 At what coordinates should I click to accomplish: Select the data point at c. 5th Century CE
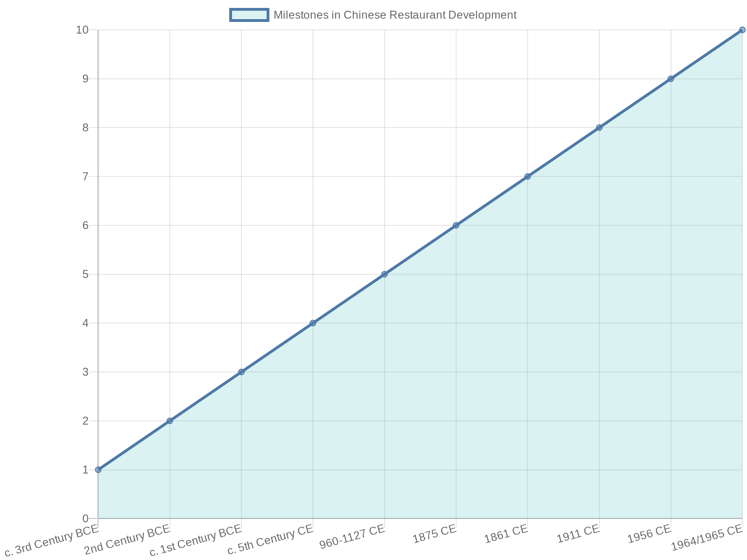pyautogui.click(x=313, y=323)
